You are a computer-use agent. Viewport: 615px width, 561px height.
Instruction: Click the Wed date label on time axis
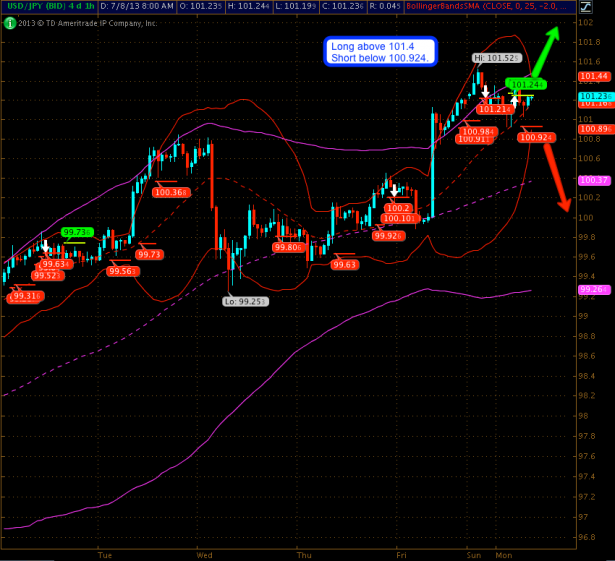[x=204, y=553]
